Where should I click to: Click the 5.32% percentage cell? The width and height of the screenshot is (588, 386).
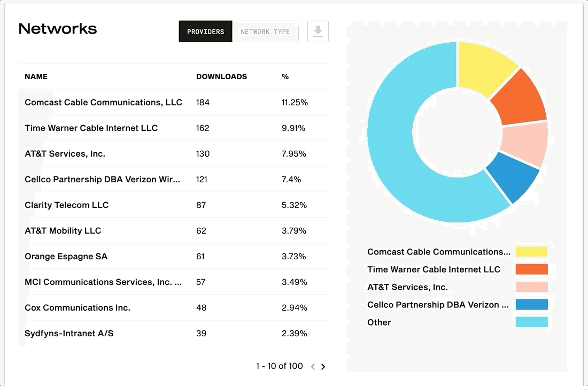[x=295, y=205]
